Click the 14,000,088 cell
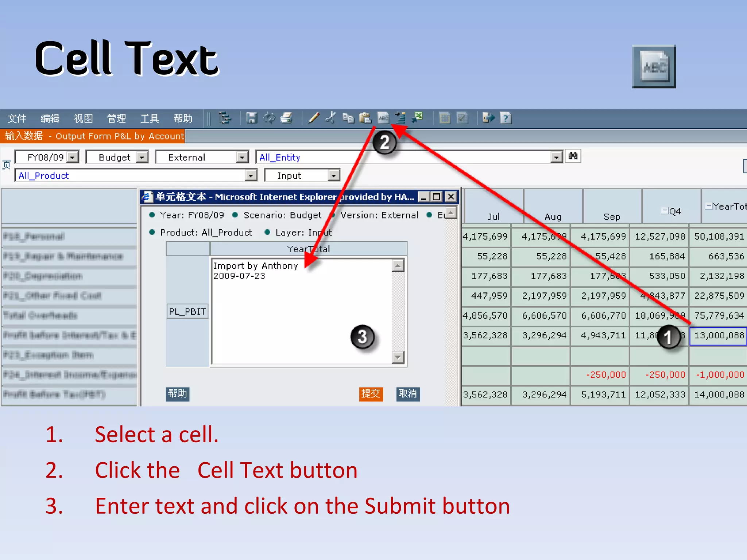This screenshot has width=747, height=560. pos(718,394)
